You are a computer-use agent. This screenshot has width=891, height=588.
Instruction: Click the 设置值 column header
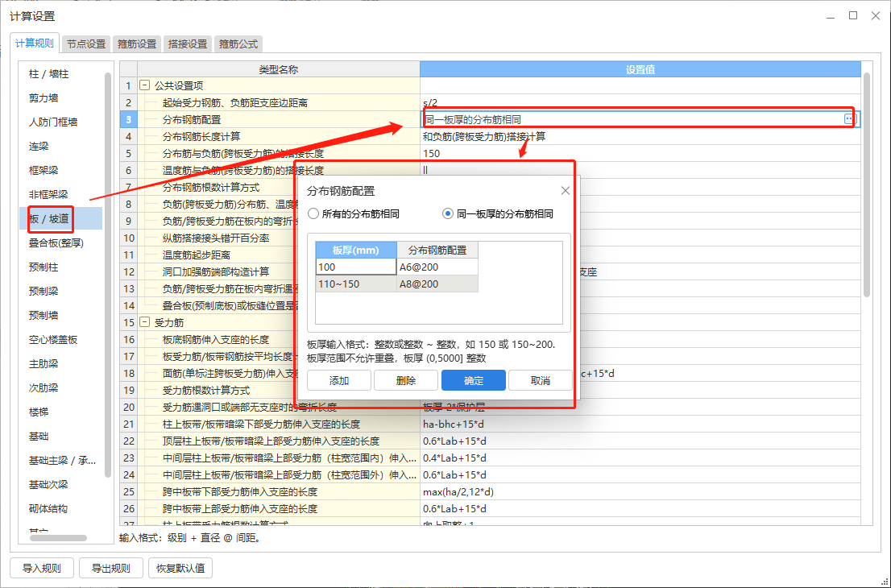[x=640, y=69]
